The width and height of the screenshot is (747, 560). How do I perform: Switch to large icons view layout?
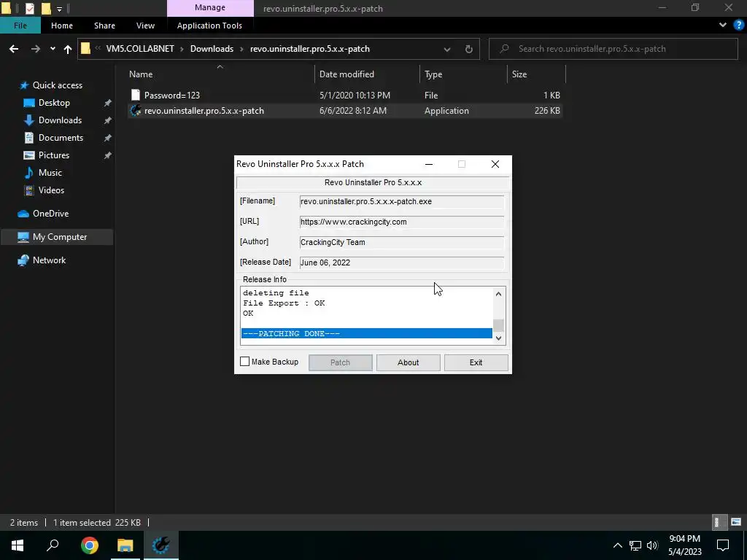click(736, 522)
